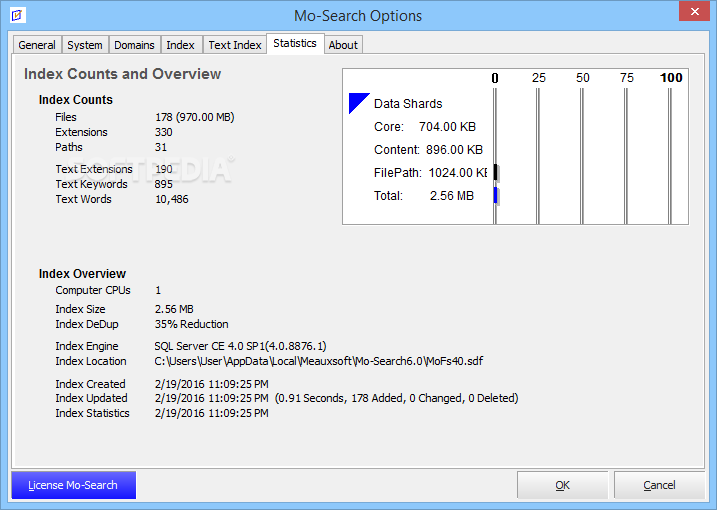Viewport: 717px width, 510px height.
Task: Click the Mo-Search app icon in title bar
Action: tap(17, 15)
